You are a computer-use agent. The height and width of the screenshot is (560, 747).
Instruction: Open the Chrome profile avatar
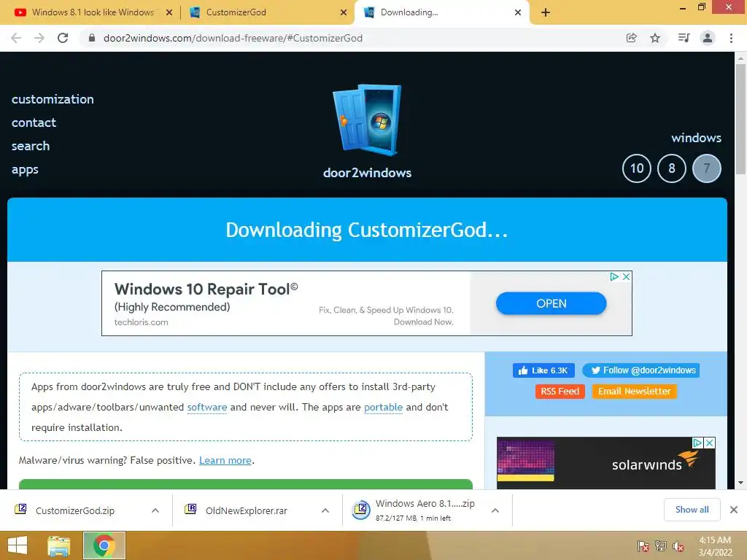coord(708,38)
